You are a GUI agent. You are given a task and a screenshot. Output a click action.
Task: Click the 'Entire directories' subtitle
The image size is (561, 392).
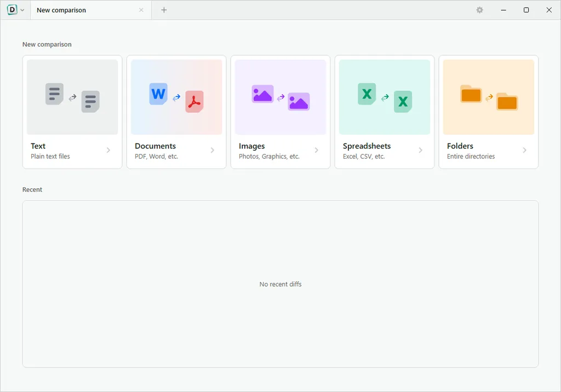click(x=471, y=156)
